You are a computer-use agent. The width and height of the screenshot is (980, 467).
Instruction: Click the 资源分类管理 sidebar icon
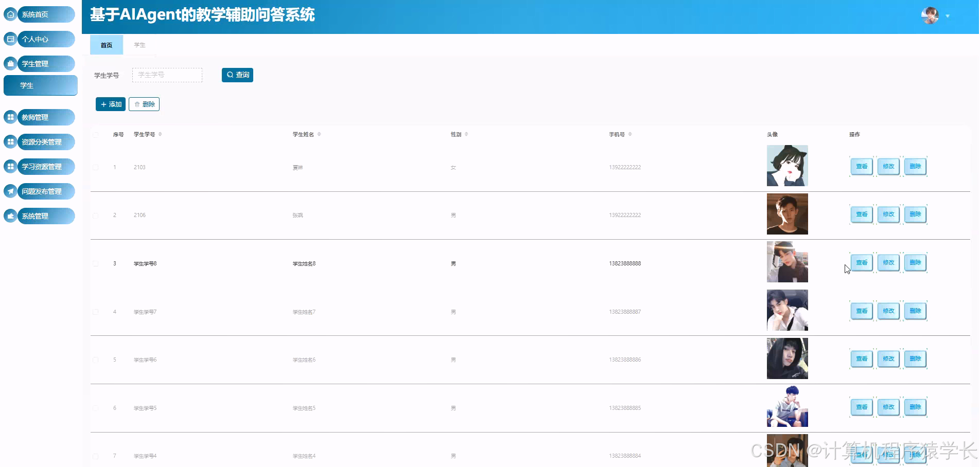pos(10,141)
